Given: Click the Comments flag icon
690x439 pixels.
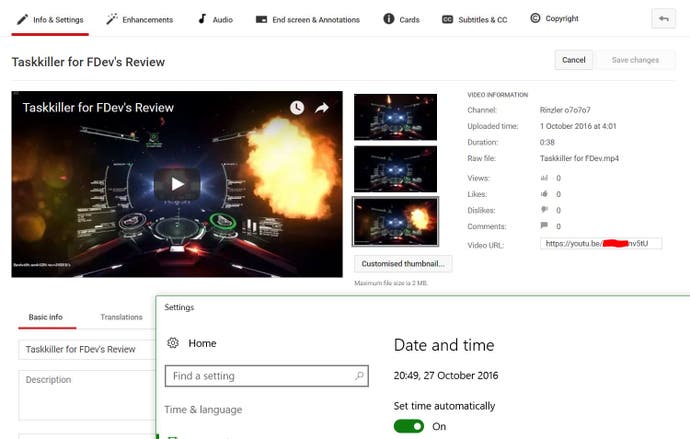Looking at the screenshot, I should pyautogui.click(x=544, y=225).
